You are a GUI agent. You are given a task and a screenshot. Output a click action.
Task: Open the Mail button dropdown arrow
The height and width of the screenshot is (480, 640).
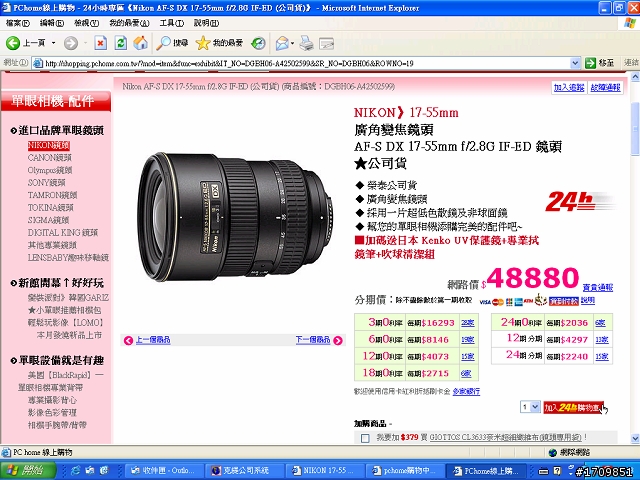(292, 43)
